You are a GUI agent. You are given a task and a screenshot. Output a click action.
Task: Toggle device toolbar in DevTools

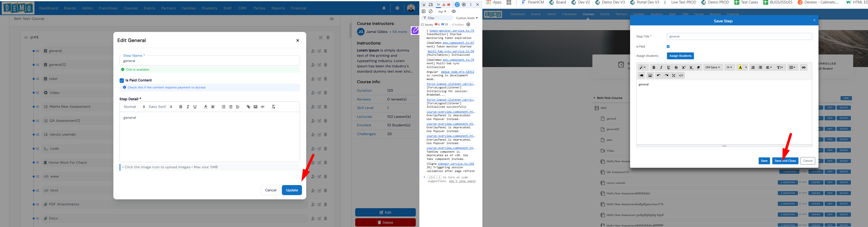(431, 5)
